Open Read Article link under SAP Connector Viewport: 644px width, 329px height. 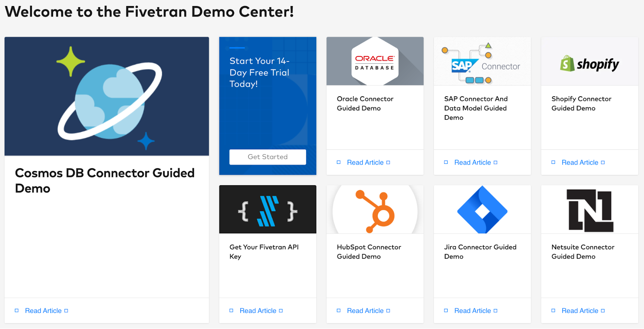click(x=473, y=163)
